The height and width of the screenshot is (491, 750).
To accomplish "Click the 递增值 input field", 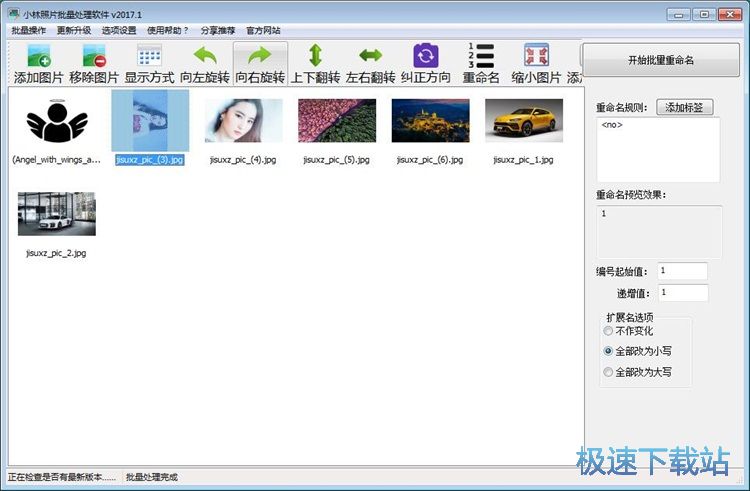I will pyautogui.click(x=682, y=293).
